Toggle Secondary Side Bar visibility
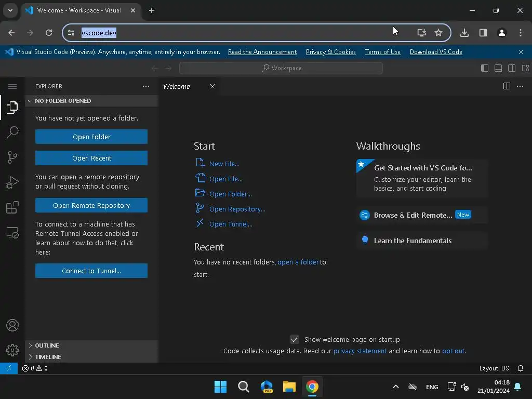The width and height of the screenshot is (532, 399). coord(512,68)
